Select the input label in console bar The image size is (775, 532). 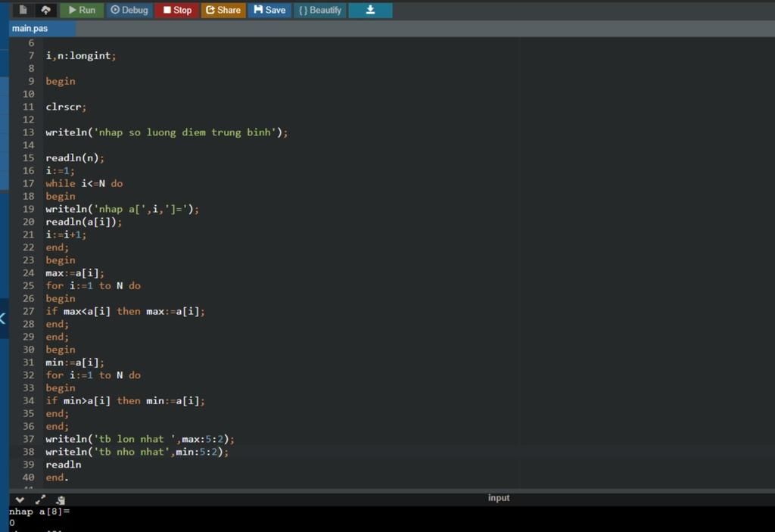(499, 498)
